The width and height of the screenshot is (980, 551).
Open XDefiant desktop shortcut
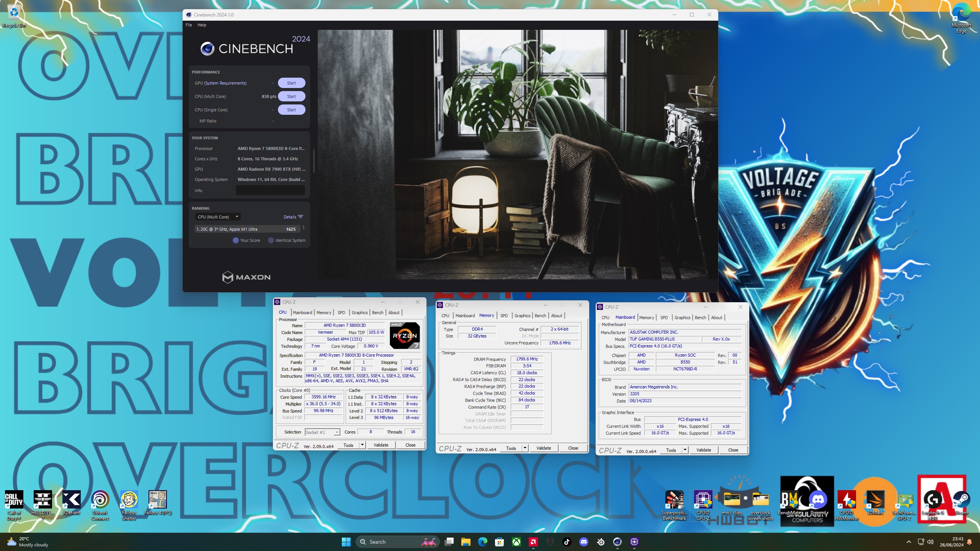coord(72,503)
